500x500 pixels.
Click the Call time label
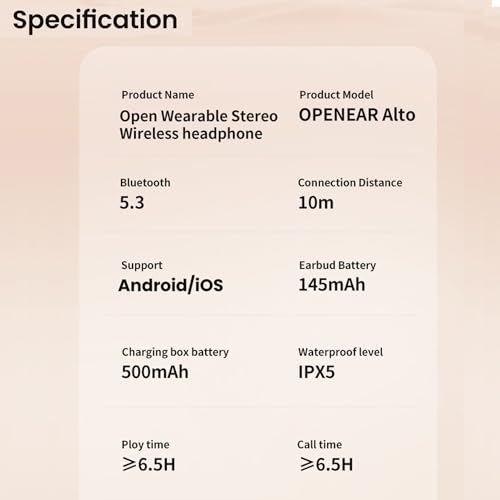(x=319, y=445)
